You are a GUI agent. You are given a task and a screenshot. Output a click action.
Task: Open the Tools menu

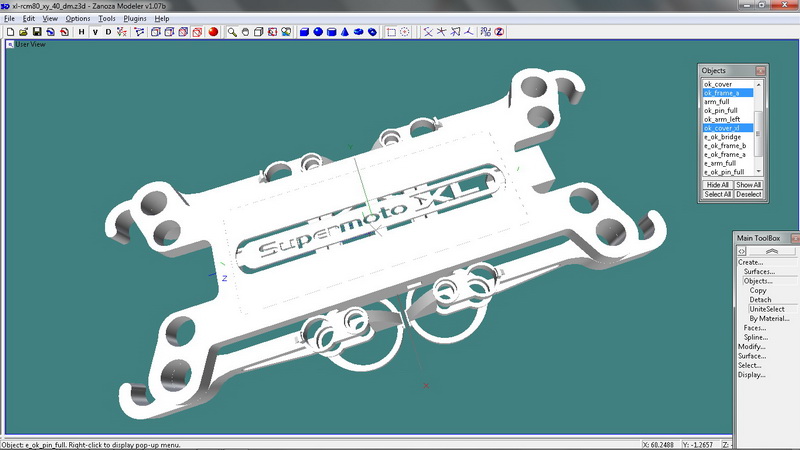coord(106,19)
